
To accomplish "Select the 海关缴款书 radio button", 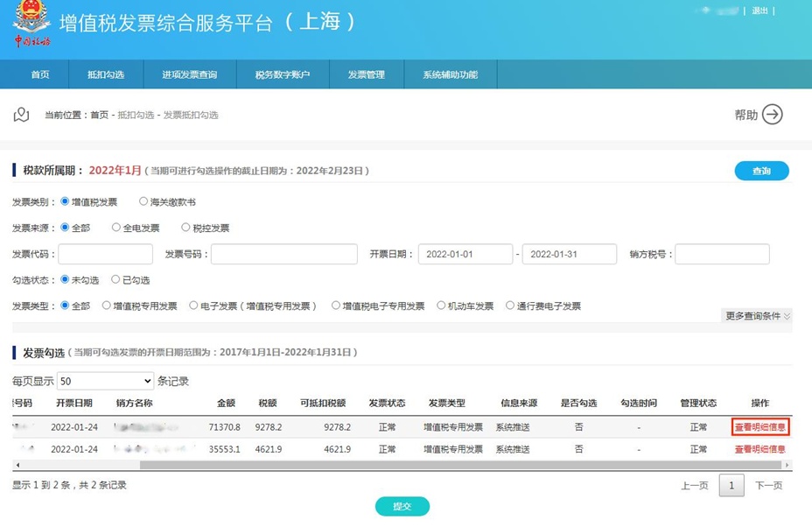I will click(x=144, y=201).
